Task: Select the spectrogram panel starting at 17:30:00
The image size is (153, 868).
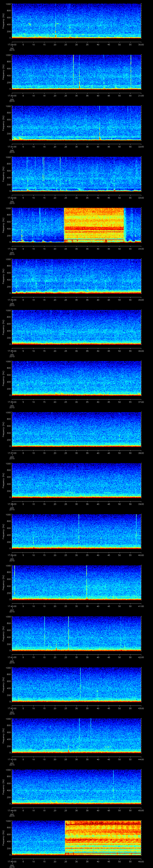Action: [x=76, y=72]
